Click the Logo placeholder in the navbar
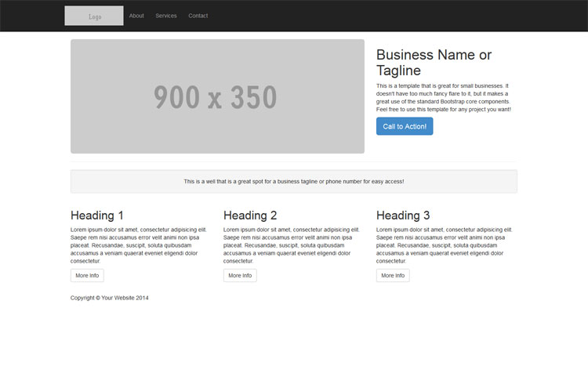 pos(94,16)
